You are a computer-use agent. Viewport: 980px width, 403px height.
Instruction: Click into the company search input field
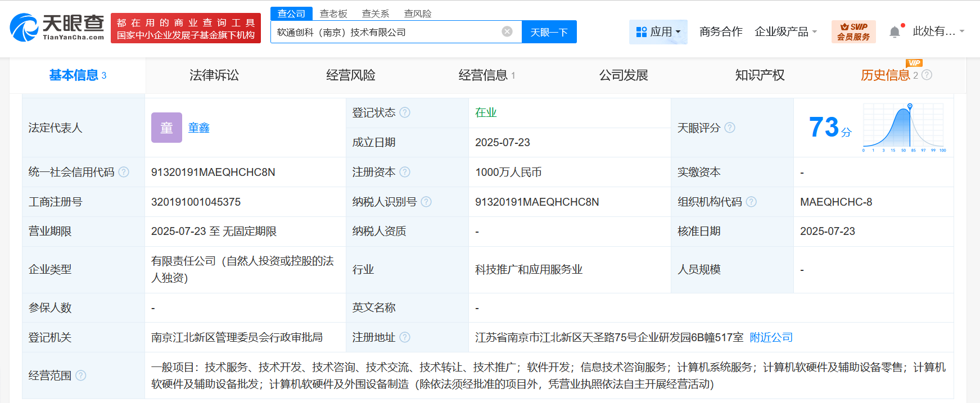tap(385, 32)
